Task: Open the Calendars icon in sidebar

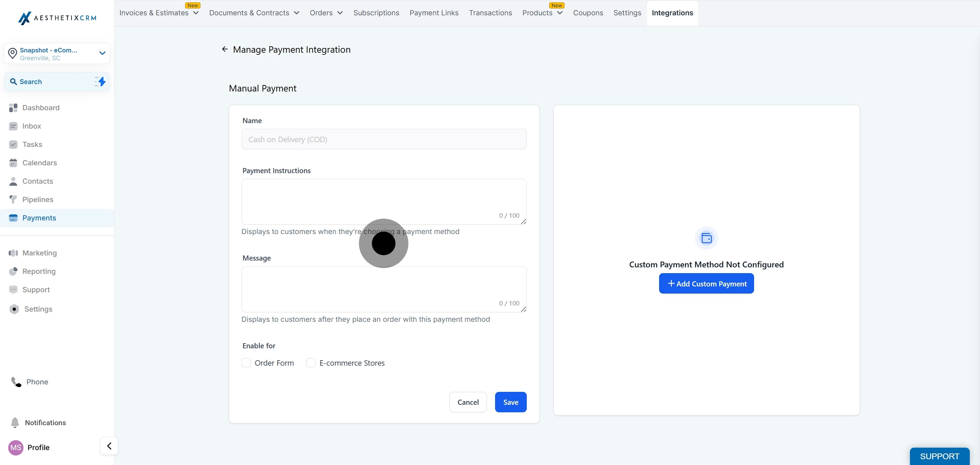Action: (13, 163)
